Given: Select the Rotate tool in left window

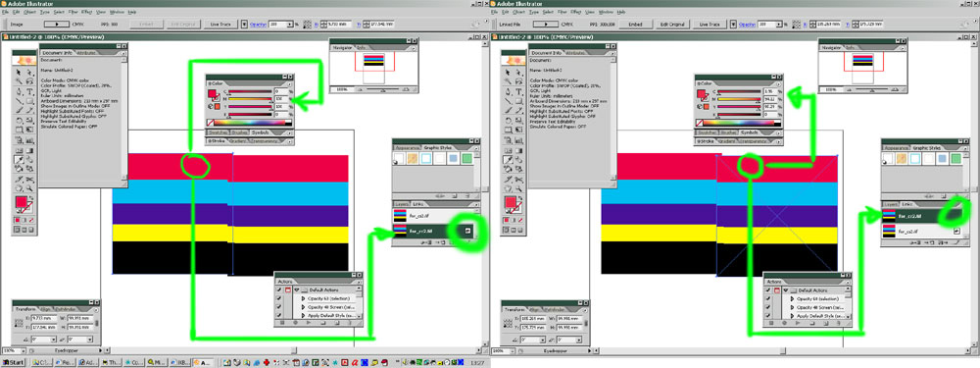Looking at the screenshot, I should 19,120.
